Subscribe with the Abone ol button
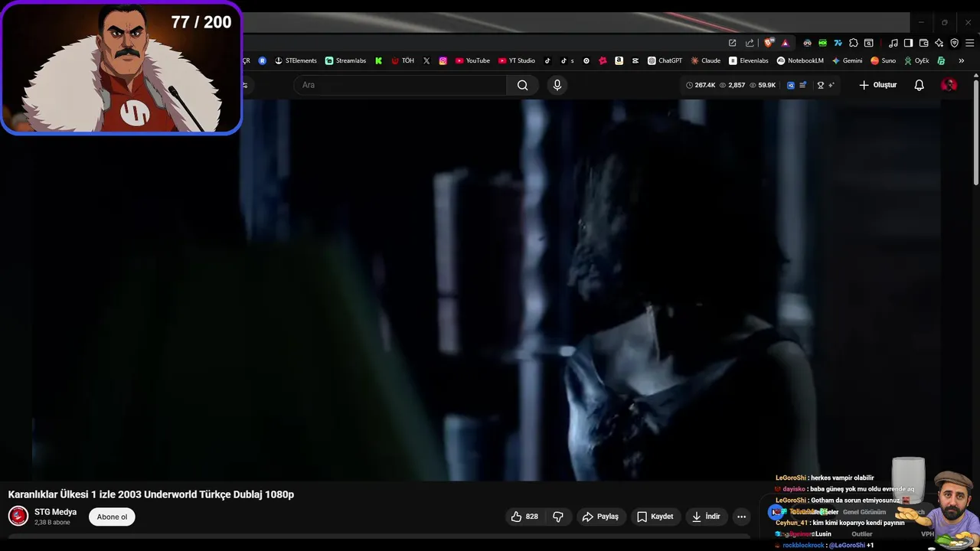This screenshot has height=551, width=980. pyautogui.click(x=112, y=517)
